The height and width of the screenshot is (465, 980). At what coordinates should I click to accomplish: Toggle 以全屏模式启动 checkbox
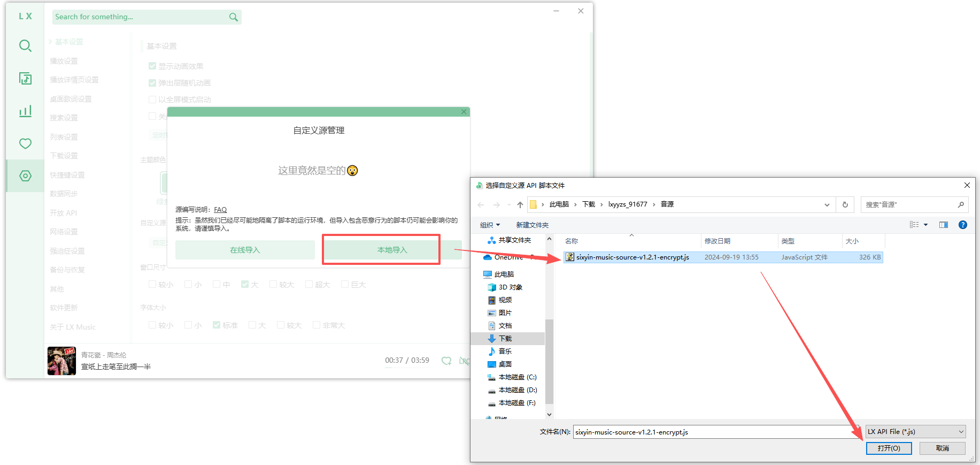[152, 100]
